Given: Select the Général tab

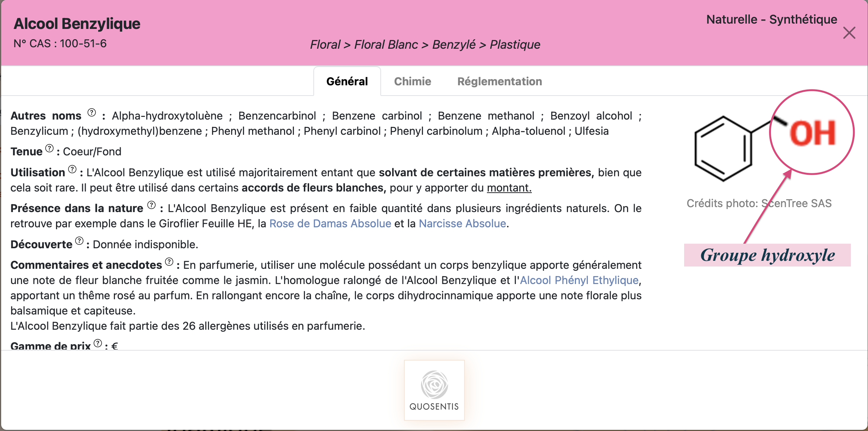Looking at the screenshot, I should click(347, 81).
